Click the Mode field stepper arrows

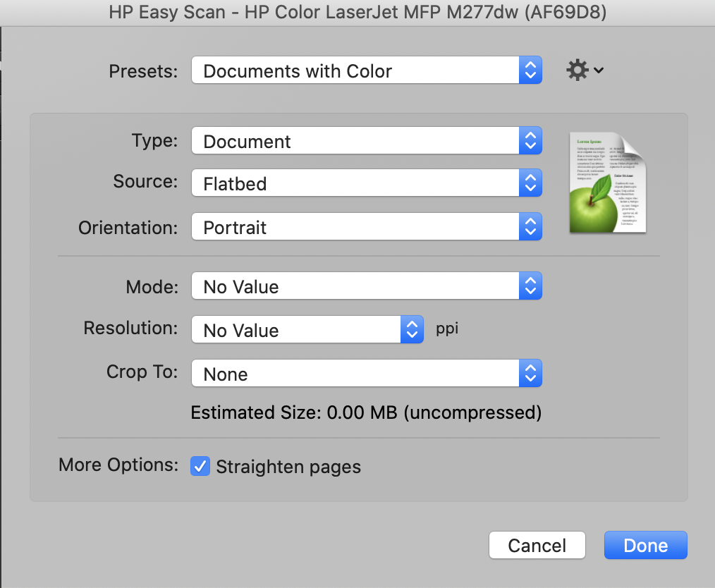(530, 286)
